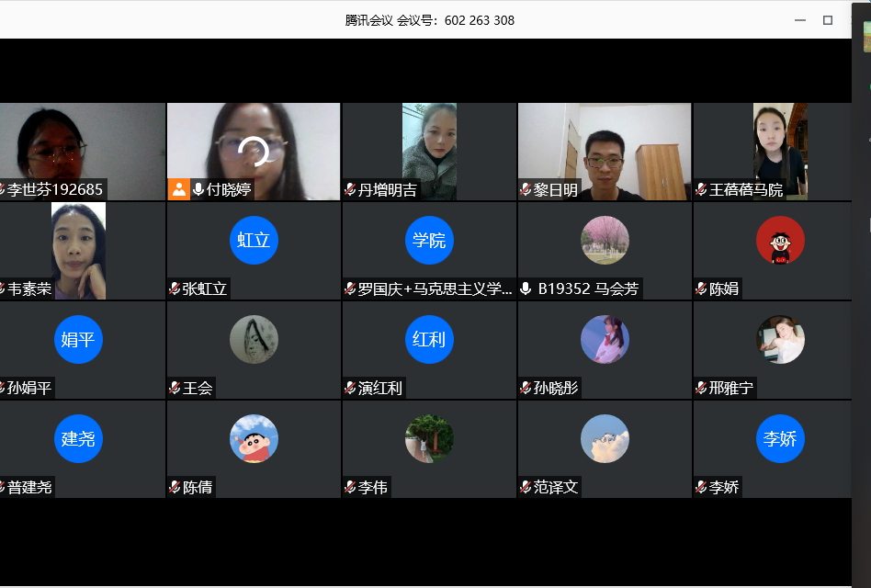This screenshot has height=588, width=871.
Task: Click the muted mic icon beside 王会
Action: coord(175,388)
